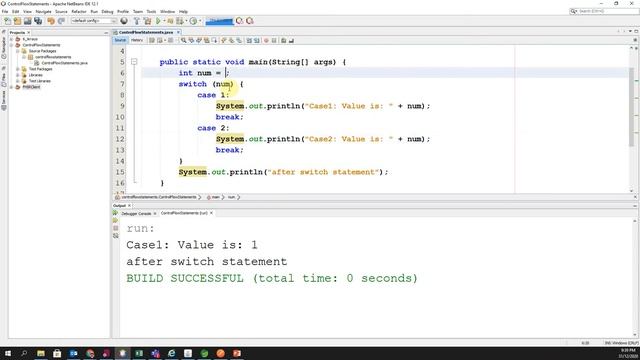Open the Profile Project dropdown arrow
This screenshot has width=640, height=360.
(200, 21)
